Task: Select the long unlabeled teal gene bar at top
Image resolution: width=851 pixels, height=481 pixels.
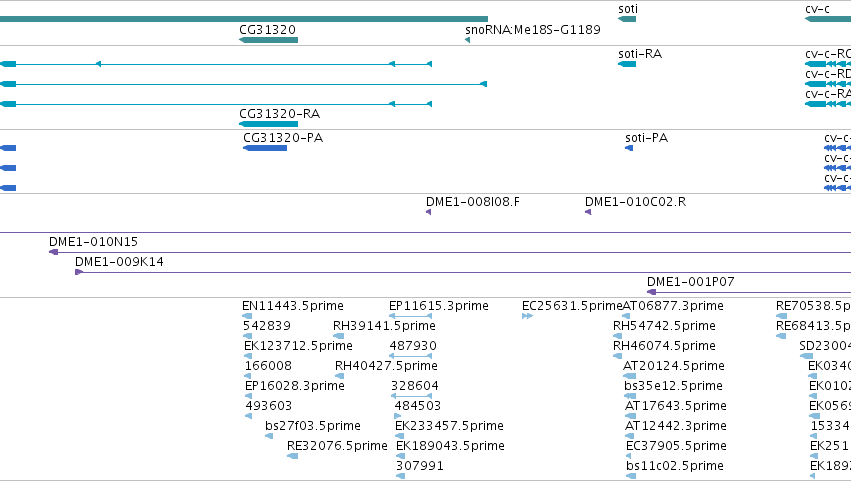Action: 244,19
